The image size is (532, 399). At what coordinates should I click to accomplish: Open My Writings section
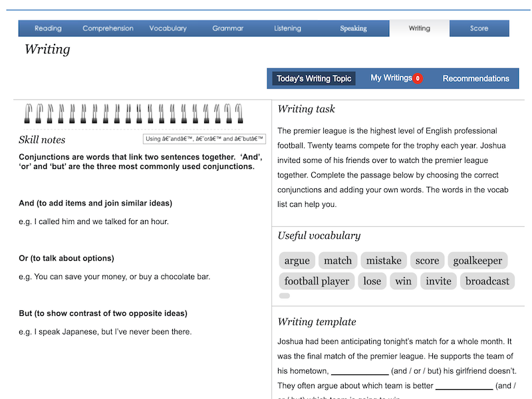coord(391,78)
